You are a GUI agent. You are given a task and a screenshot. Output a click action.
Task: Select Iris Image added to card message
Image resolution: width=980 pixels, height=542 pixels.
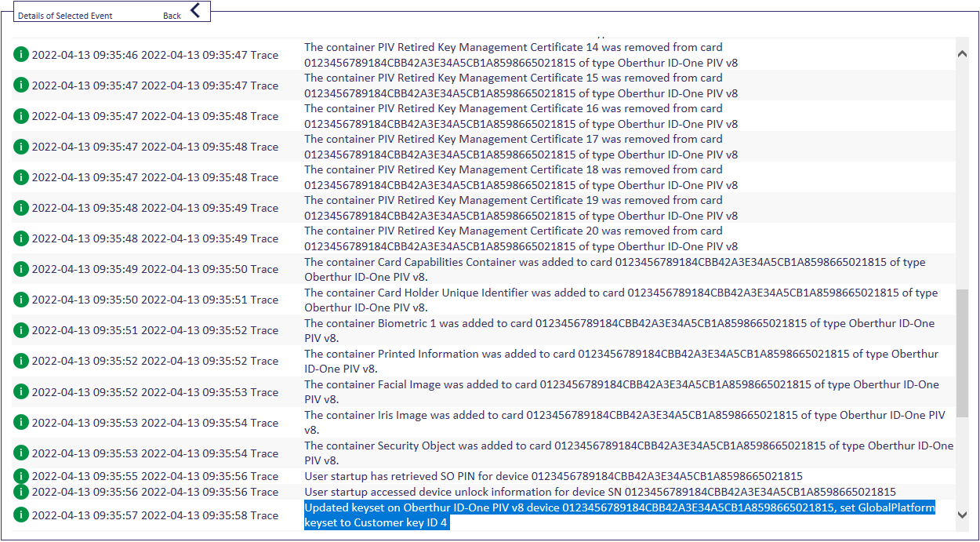click(x=625, y=423)
